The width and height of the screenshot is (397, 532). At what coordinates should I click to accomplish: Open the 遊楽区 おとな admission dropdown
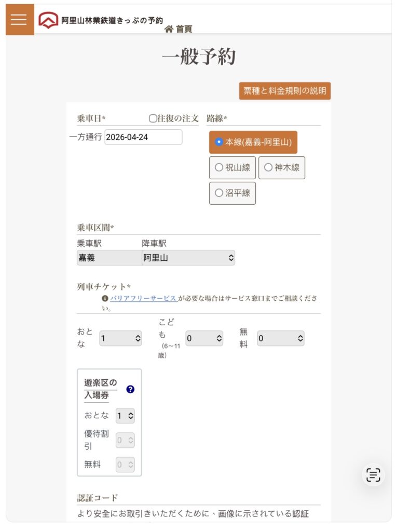125,416
